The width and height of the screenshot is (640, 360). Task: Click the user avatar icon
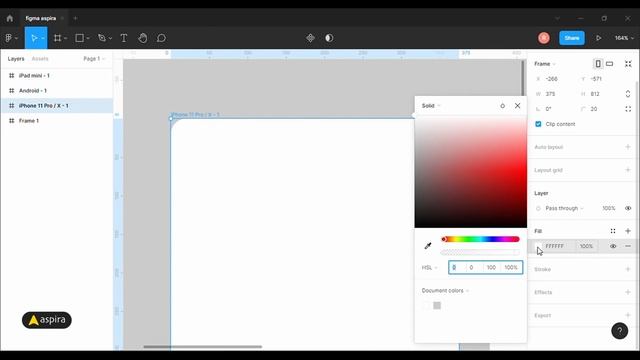coord(544,38)
